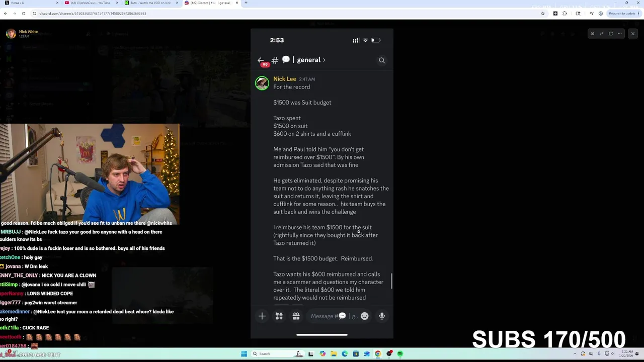Click Nick Lee's avatar in the message
Viewport: 644px width, 362px height.
[262, 83]
